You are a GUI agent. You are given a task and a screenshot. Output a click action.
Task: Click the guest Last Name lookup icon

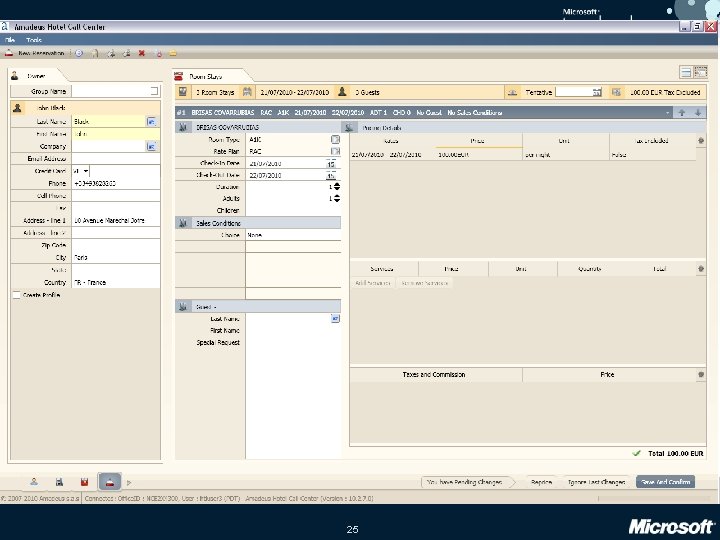point(335,318)
